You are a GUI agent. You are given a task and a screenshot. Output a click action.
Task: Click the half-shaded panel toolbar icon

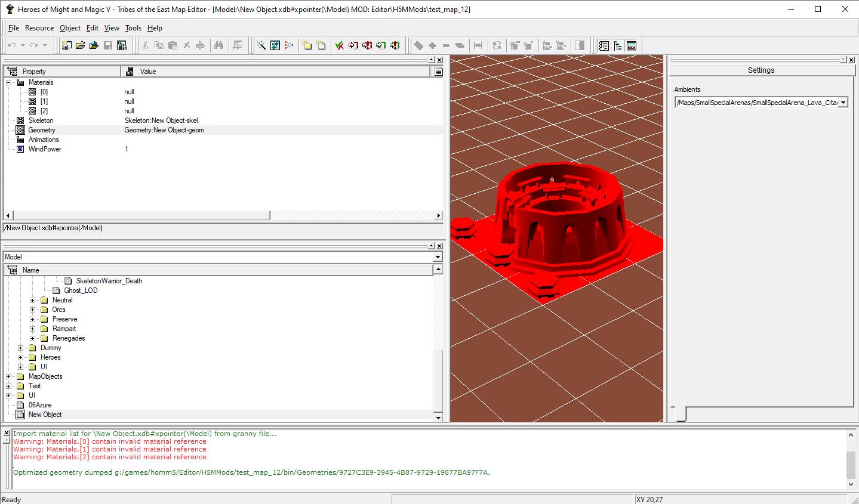(580, 45)
